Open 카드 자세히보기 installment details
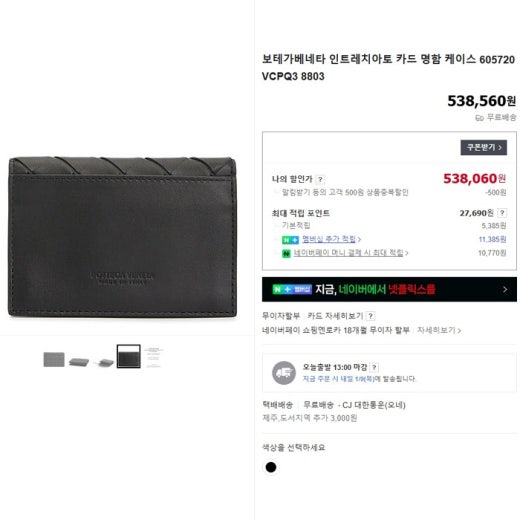Viewport: 520px width, 520px height. (335, 315)
